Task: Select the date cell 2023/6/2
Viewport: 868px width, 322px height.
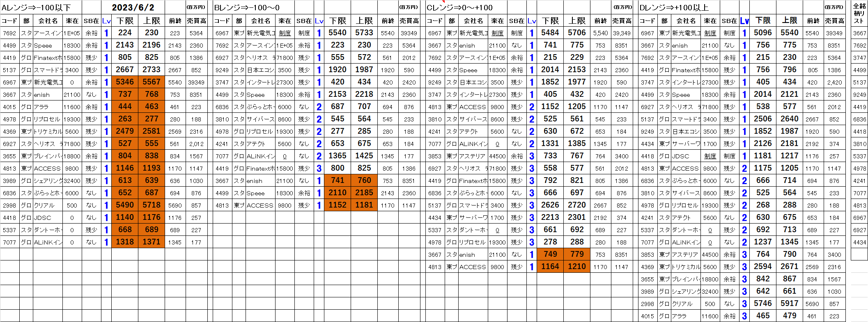Action: click(133, 7)
